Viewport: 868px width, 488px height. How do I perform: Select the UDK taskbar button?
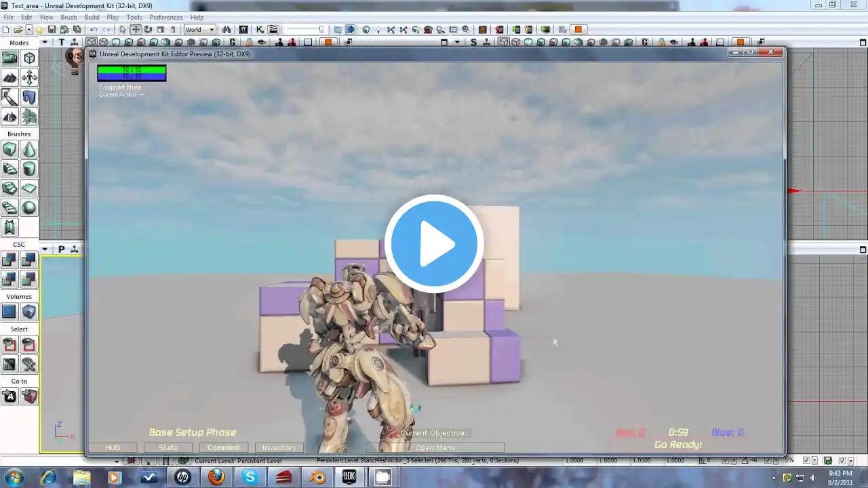tap(351, 478)
